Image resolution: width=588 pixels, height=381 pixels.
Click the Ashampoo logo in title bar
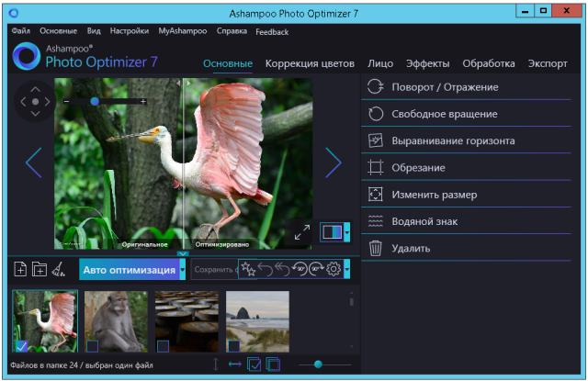(x=14, y=13)
